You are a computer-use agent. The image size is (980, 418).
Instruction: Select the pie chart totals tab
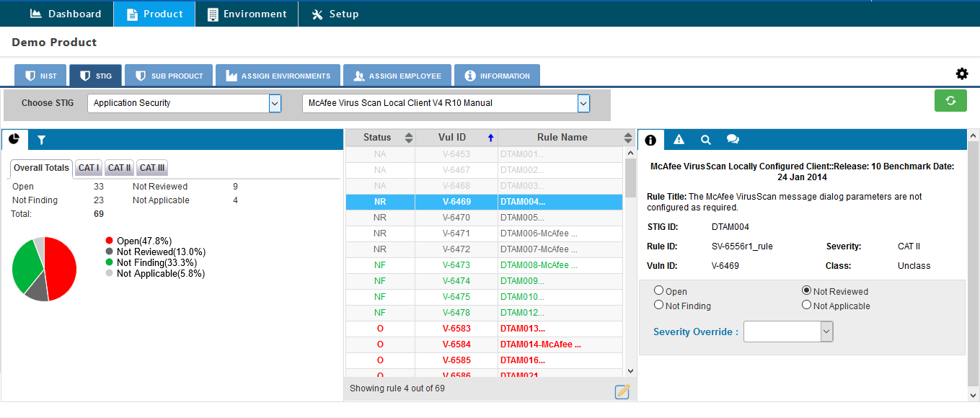14,140
